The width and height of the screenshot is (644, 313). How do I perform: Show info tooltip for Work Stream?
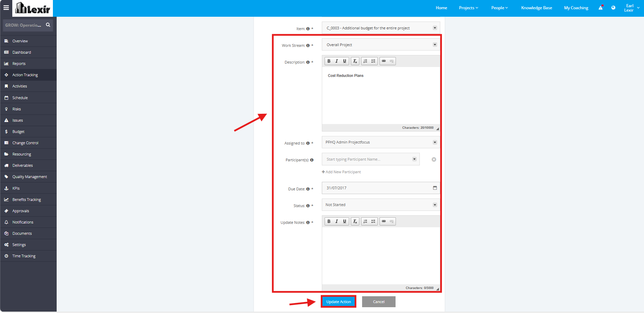[308, 45]
